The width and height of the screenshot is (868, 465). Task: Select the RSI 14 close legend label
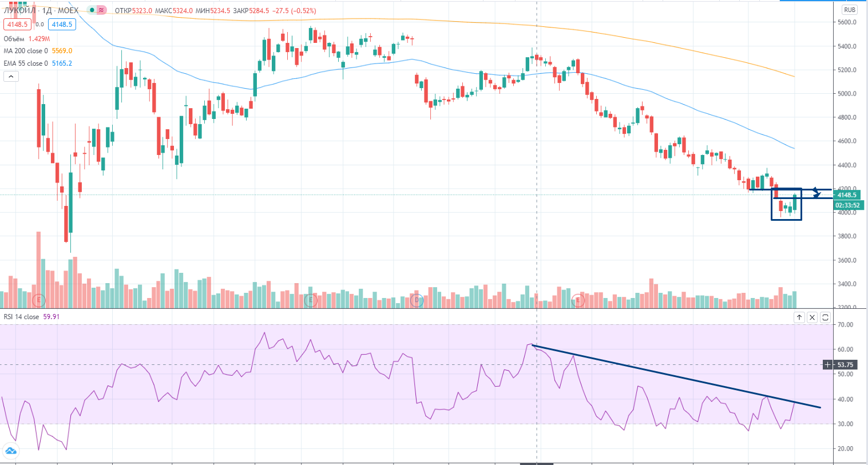[22, 317]
